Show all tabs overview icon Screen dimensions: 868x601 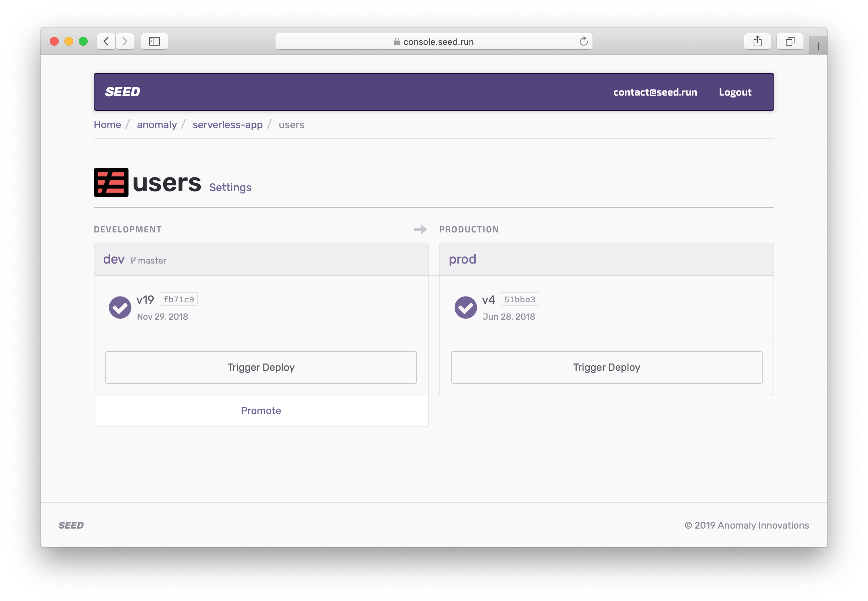coord(790,41)
